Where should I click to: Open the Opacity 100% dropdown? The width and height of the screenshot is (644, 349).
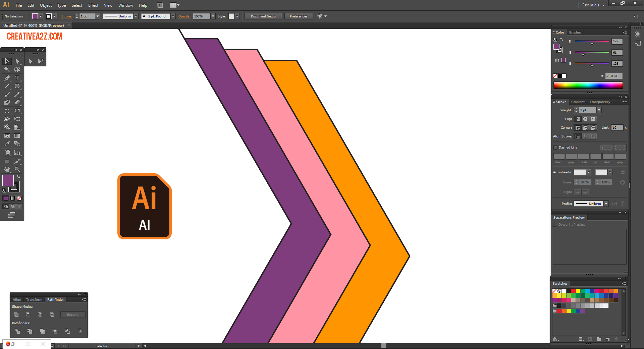213,16
